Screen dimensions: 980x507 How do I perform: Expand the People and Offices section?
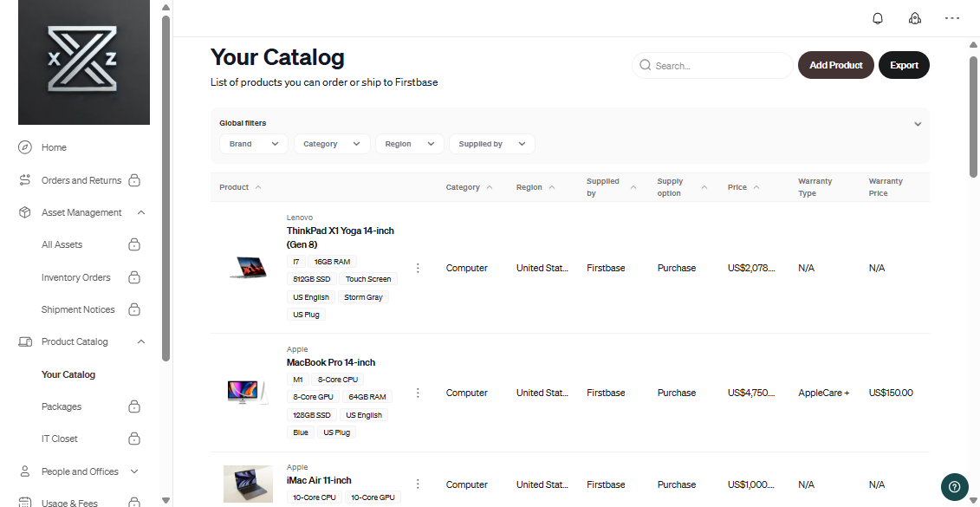[x=134, y=471]
